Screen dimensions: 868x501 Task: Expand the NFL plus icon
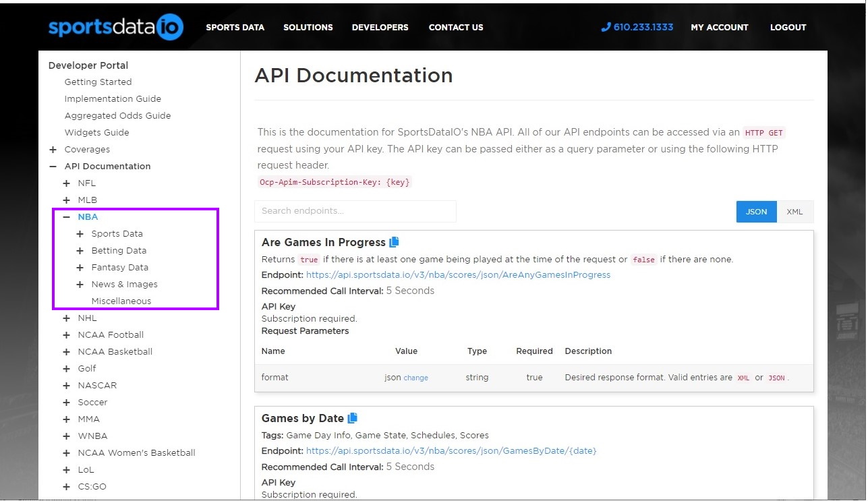point(66,183)
